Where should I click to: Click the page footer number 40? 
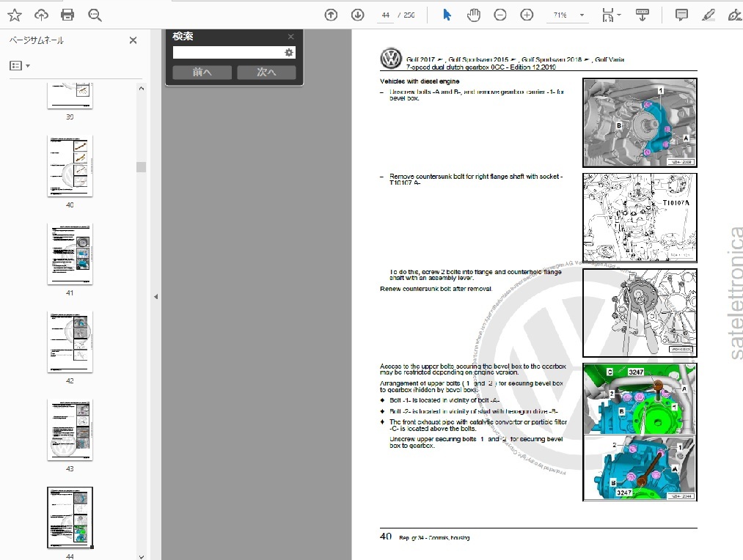coord(386,537)
